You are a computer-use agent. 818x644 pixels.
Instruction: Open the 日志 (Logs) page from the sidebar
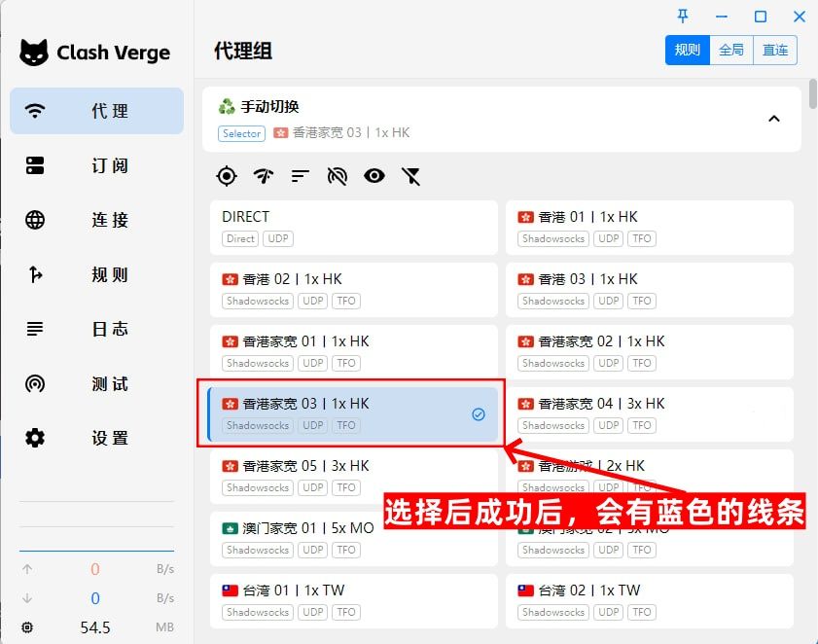click(96, 329)
